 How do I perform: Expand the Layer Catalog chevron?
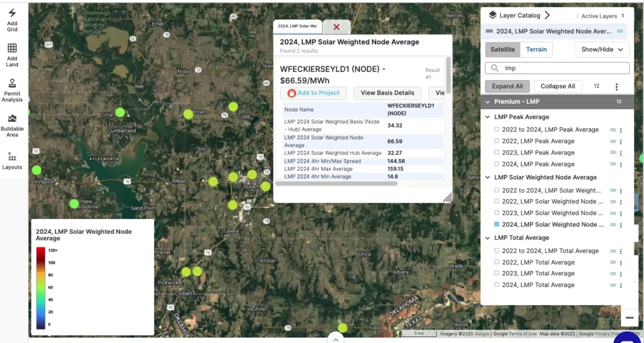coord(547,16)
